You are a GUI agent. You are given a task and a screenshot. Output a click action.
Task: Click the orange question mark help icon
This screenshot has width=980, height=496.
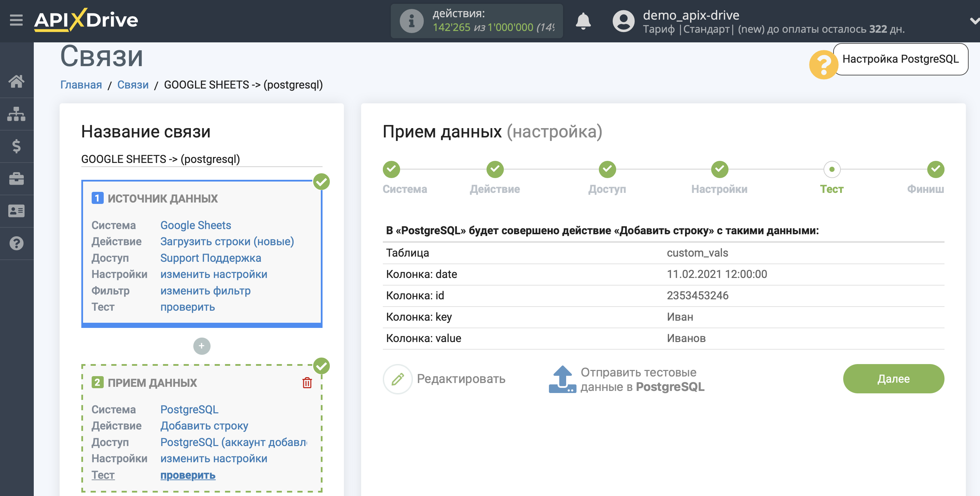pyautogui.click(x=823, y=65)
